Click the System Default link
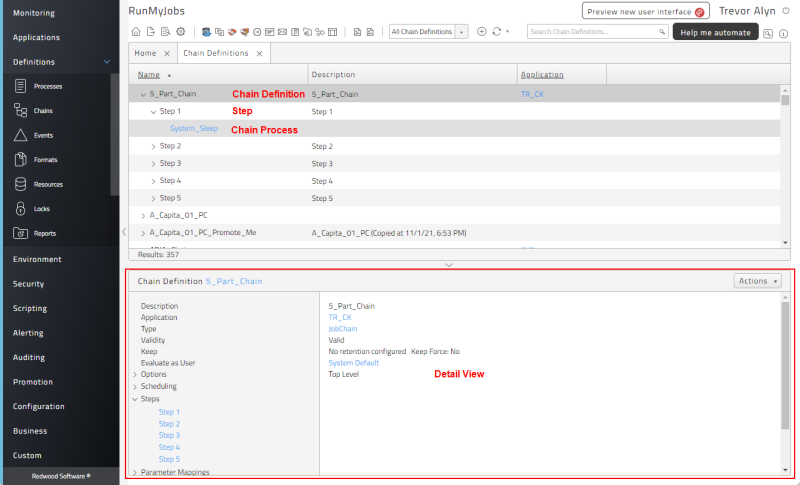The height and width of the screenshot is (485, 800). [354, 363]
